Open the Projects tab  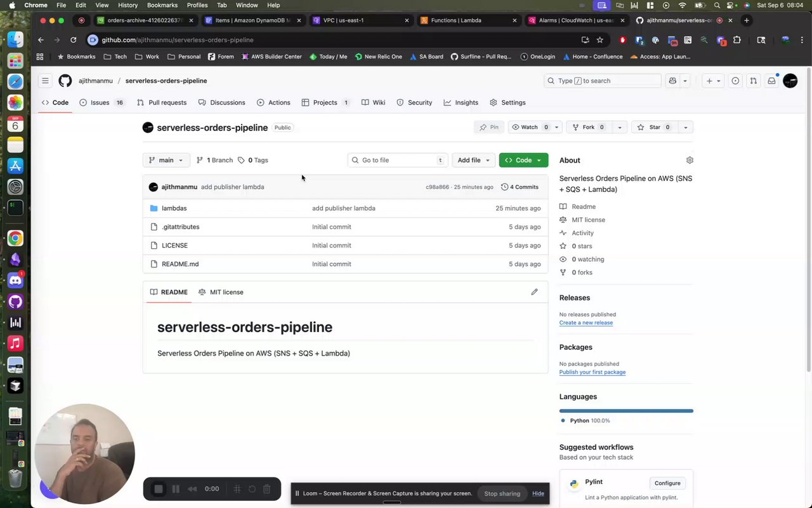tap(325, 102)
